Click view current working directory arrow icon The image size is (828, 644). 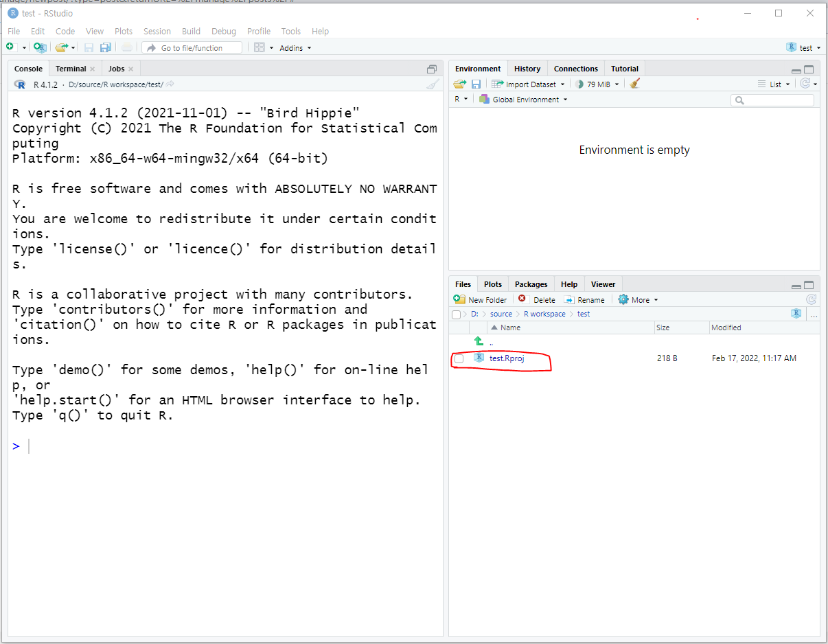click(170, 84)
